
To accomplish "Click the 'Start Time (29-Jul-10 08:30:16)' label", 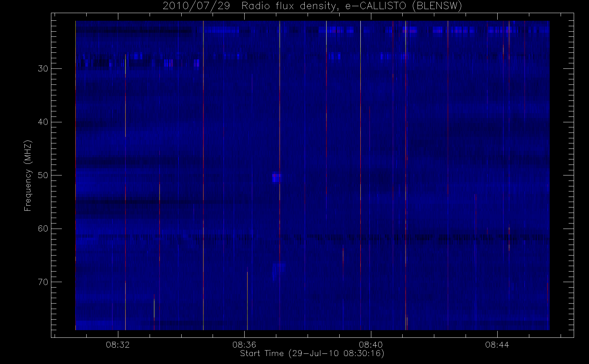I will [312, 353].
